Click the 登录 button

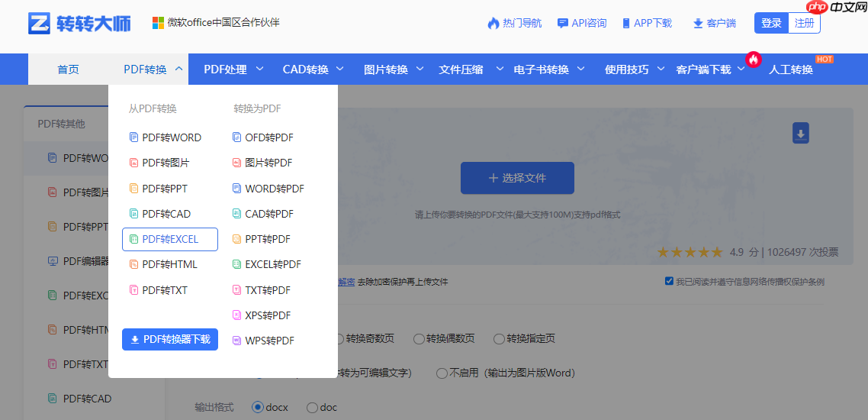[771, 23]
